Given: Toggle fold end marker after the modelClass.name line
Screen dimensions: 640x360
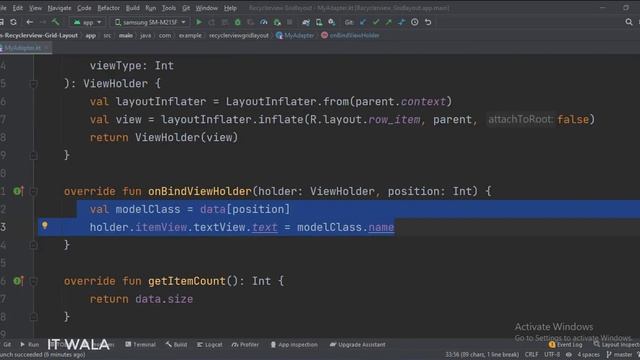Looking at the screenshot, I should [x=34, y=245].
